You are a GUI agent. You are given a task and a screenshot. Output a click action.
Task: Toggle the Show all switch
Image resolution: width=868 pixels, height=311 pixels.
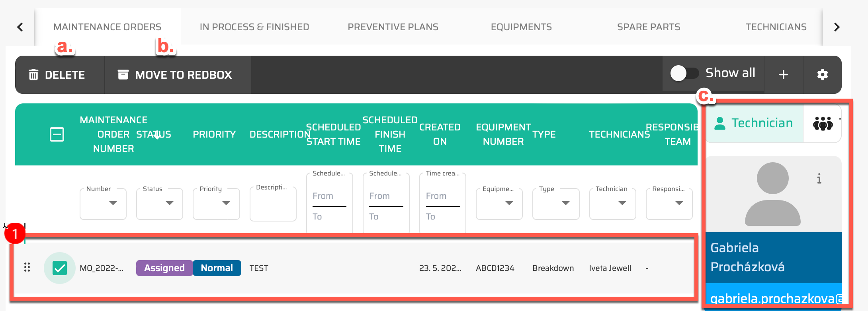pos(684,74)
